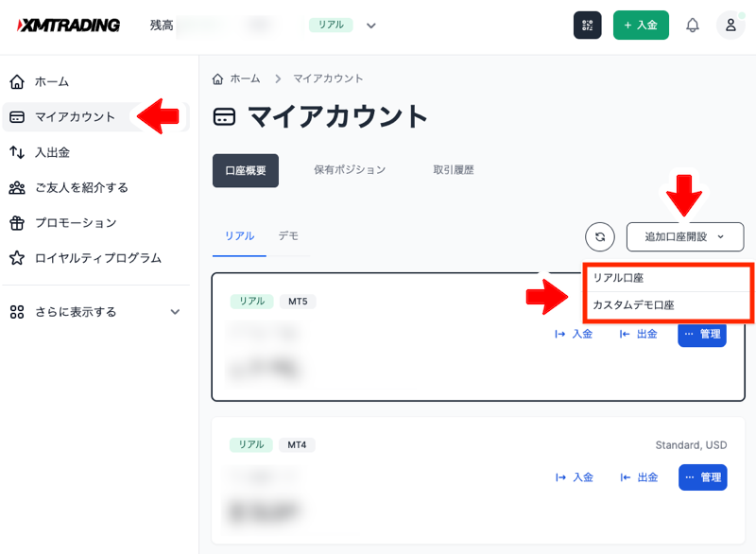756x554 pixels.
Task: Click リアル badge on MT4 card
Action: [x=251, y=444]
